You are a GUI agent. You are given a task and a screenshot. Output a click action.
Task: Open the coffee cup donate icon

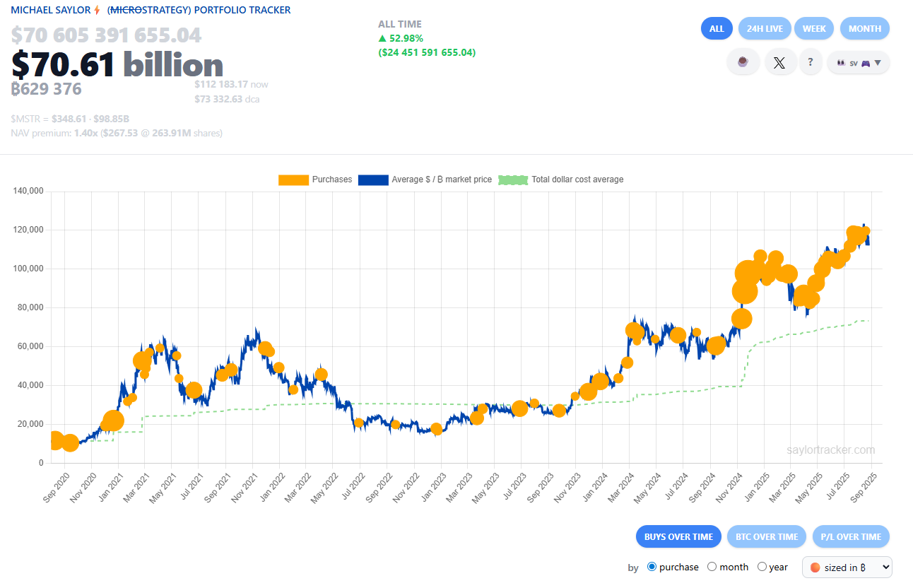click(743, 62)
